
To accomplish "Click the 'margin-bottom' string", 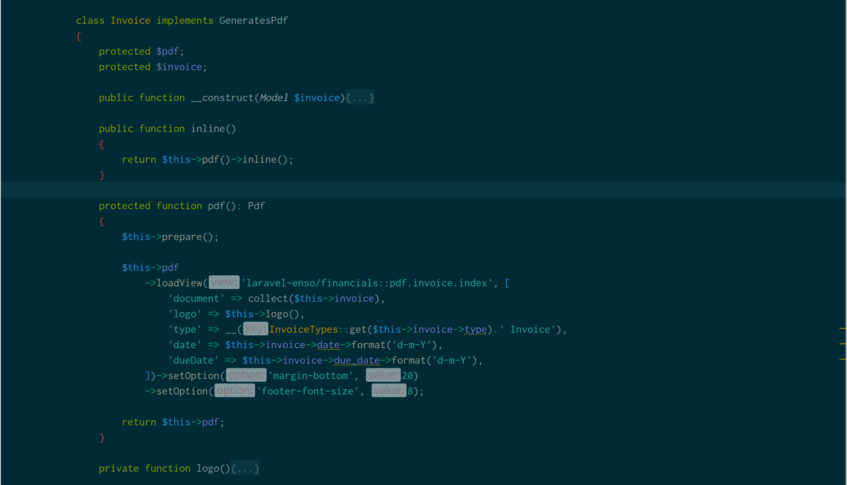I will tap(311, 375).
